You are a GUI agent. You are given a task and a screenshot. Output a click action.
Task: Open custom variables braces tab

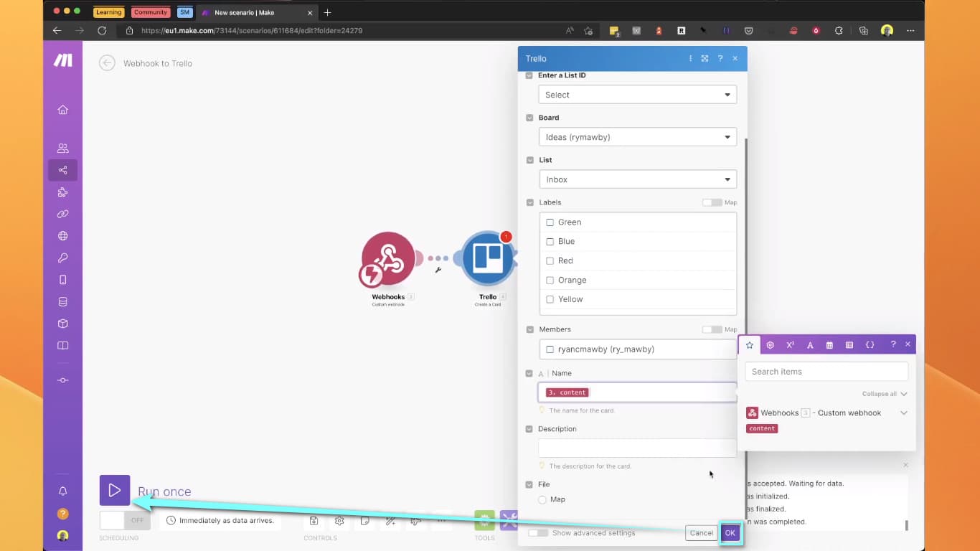click(x=870, y=345)
